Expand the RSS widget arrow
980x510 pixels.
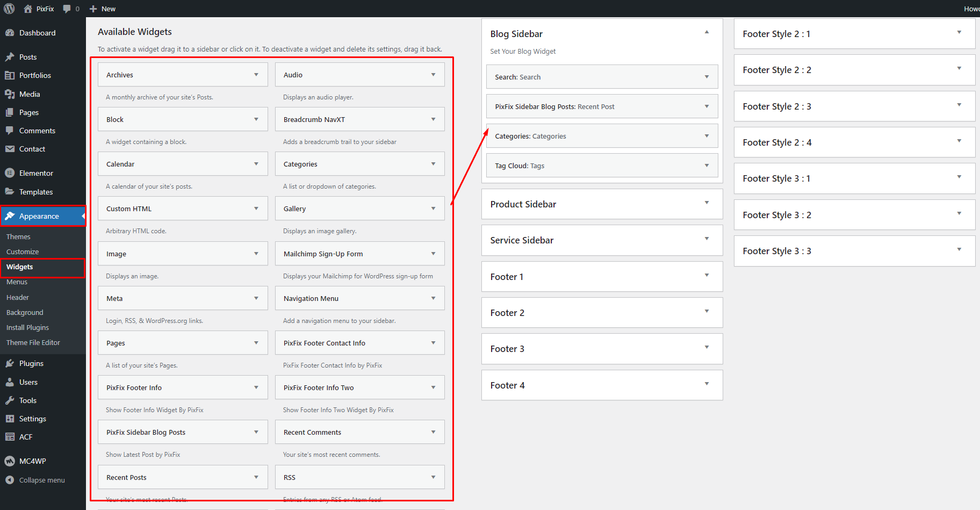[433, 477]
